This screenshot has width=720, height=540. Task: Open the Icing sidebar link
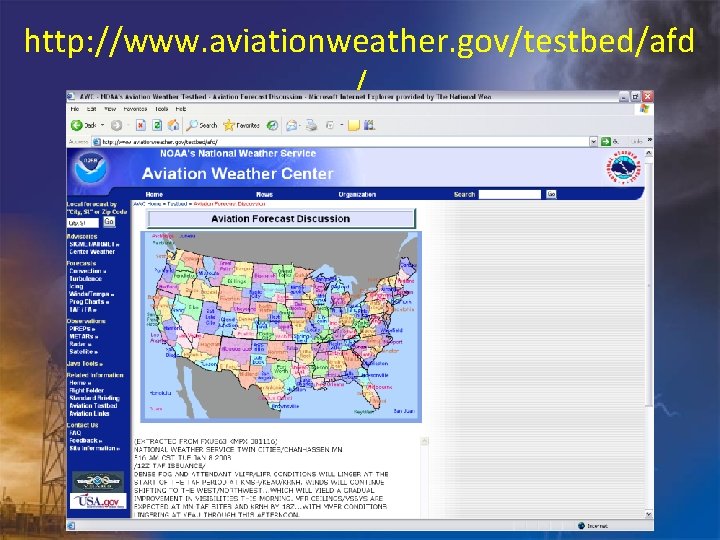(x=76, y=286)
